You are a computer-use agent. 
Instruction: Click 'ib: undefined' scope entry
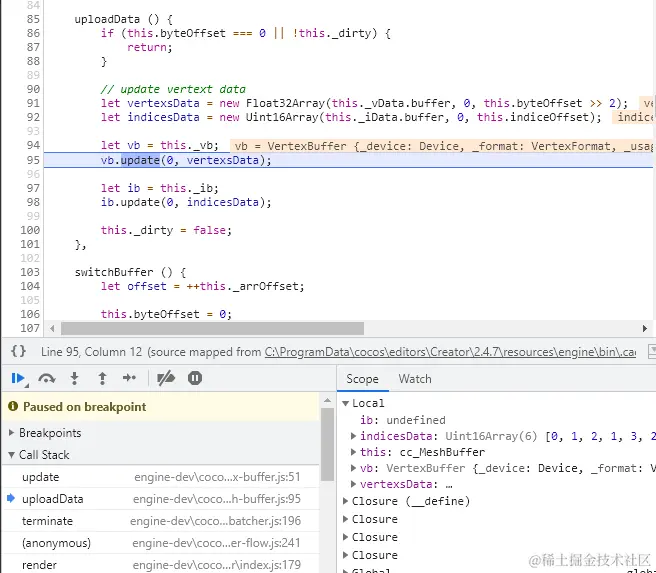point(402,420)
